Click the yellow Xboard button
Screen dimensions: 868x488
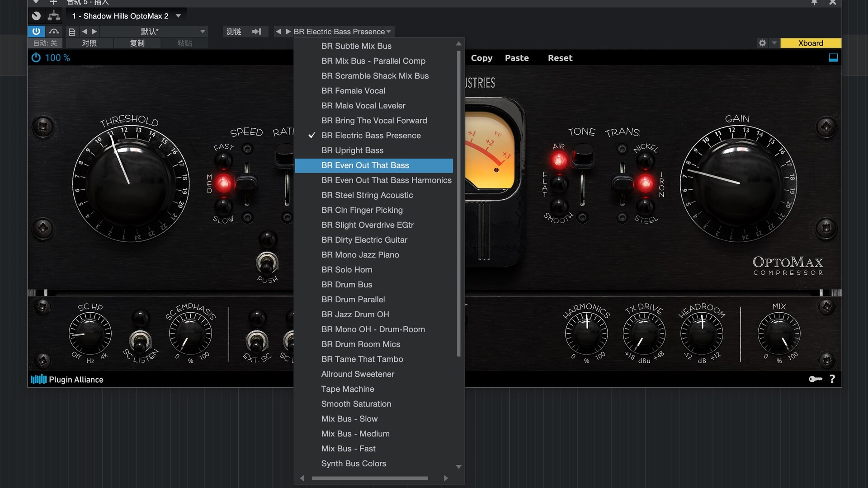coord(810,43)
